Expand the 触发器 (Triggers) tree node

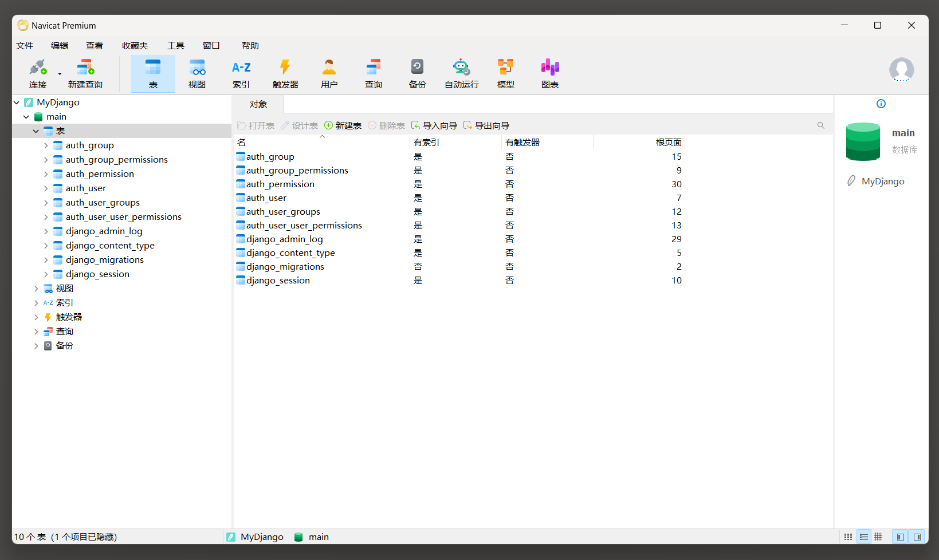click(36, 317)
